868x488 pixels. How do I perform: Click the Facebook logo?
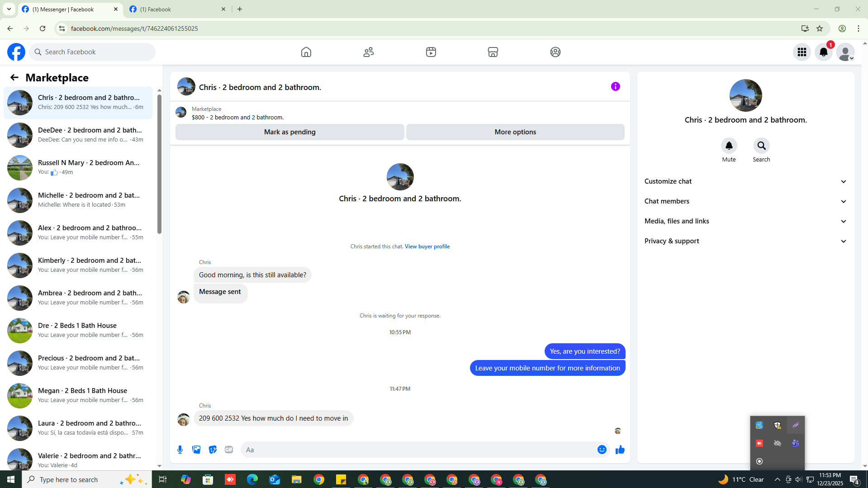[x=16, y=52]
